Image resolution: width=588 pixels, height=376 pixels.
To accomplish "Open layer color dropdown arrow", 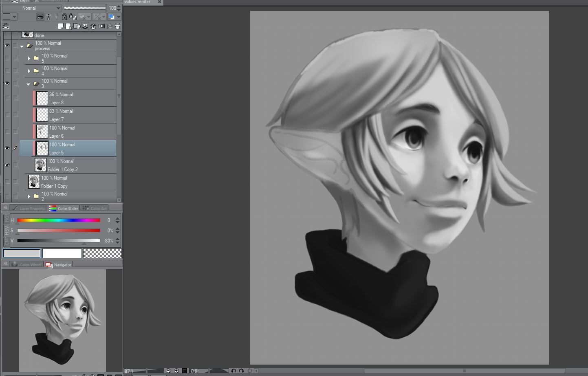I will pyautogui.click(x=119, y=17).
